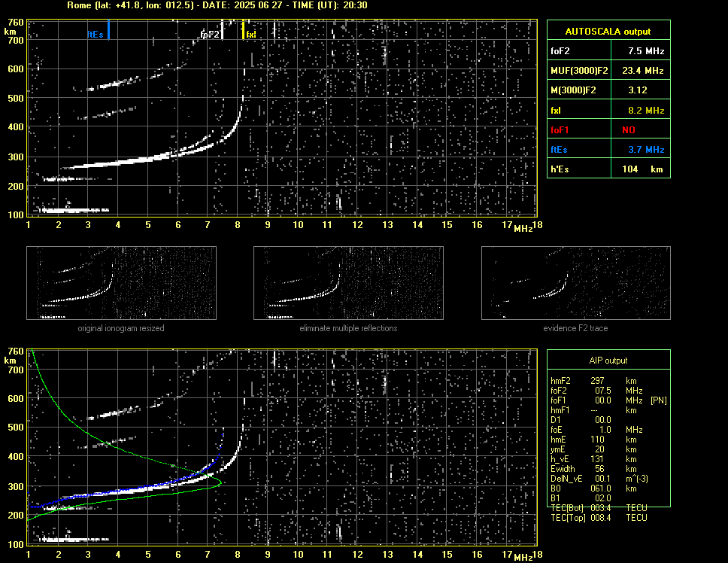728x563 pixels.
Task: Select the 'original ionogram resized' thumbnail
Action: click(121, 283)
